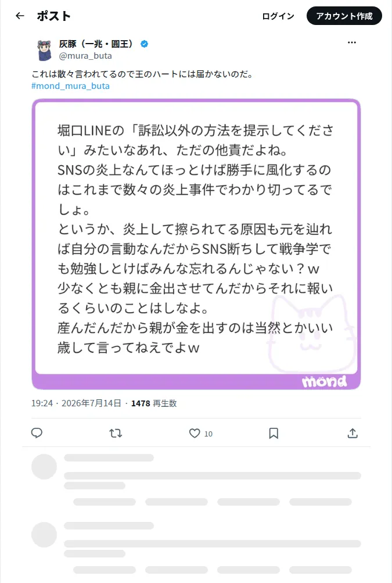Open the @mura_buta handle
Screen dimensions: 392x583
[x=85, y=56]
